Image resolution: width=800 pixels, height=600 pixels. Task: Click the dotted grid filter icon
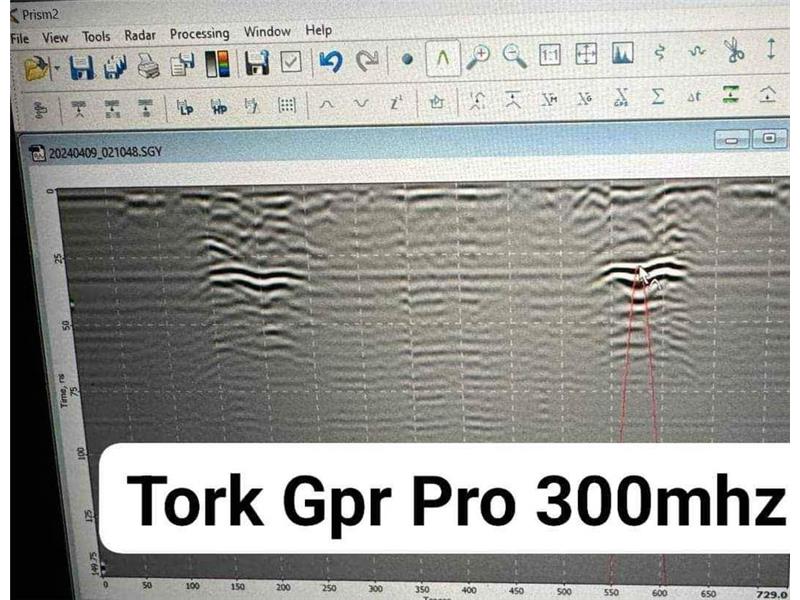(287, 105)
